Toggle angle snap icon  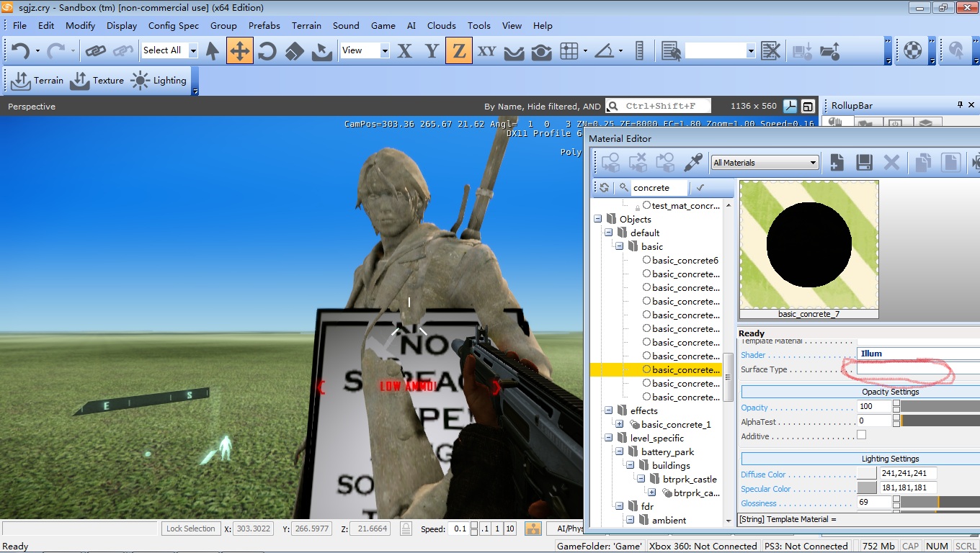pyautogui.click(x=605, y=50)
